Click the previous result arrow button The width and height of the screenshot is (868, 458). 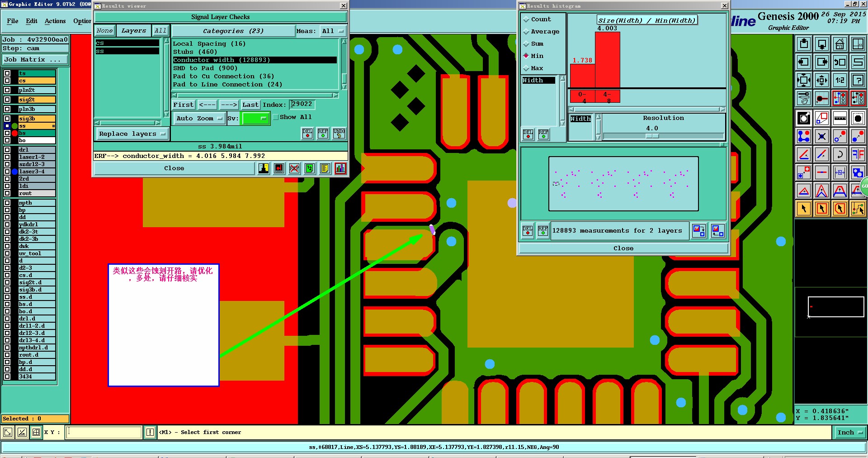[x=207, y=105]
